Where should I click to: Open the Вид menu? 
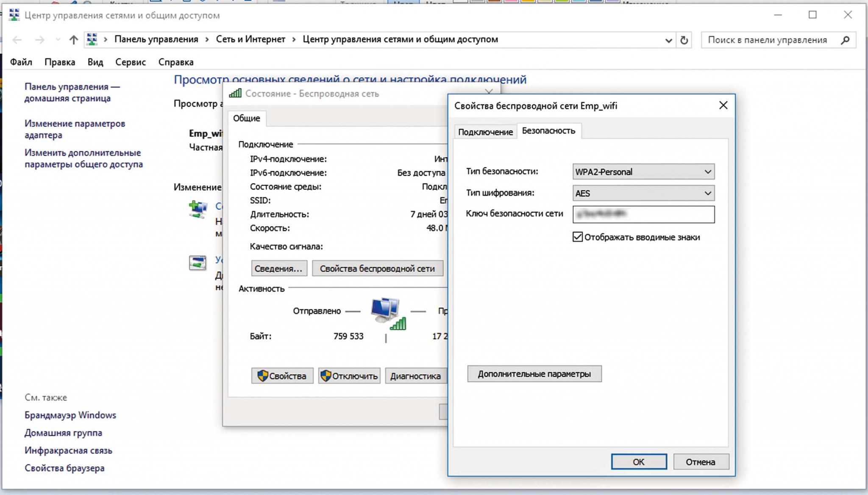95,62
